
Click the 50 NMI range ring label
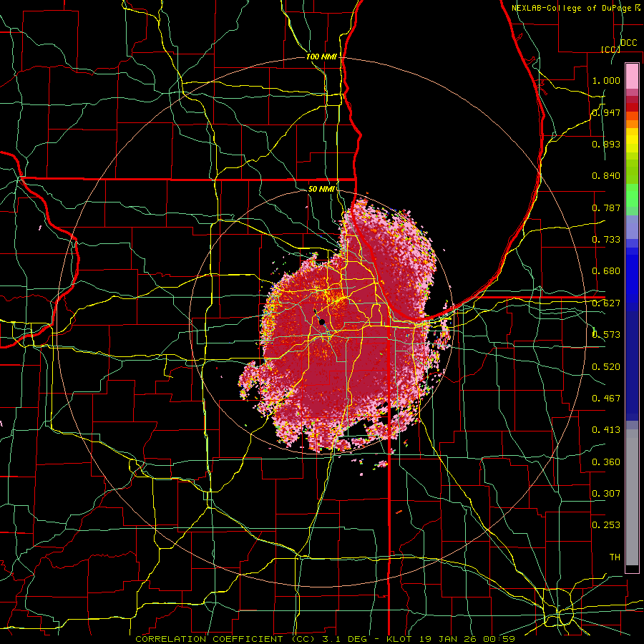pyautogui.click(x=321, y=189)
